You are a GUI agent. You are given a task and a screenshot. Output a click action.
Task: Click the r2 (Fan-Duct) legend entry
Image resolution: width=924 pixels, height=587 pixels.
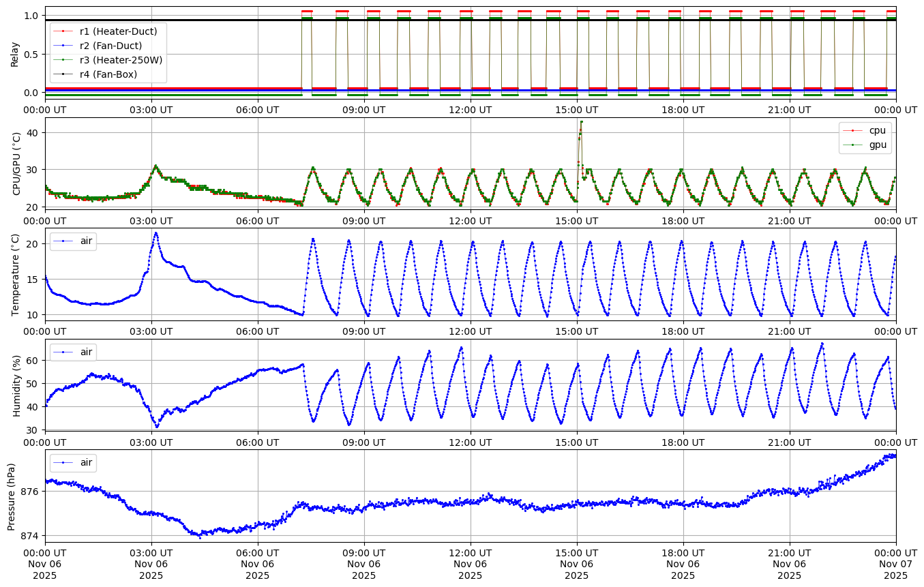(110, 46)
